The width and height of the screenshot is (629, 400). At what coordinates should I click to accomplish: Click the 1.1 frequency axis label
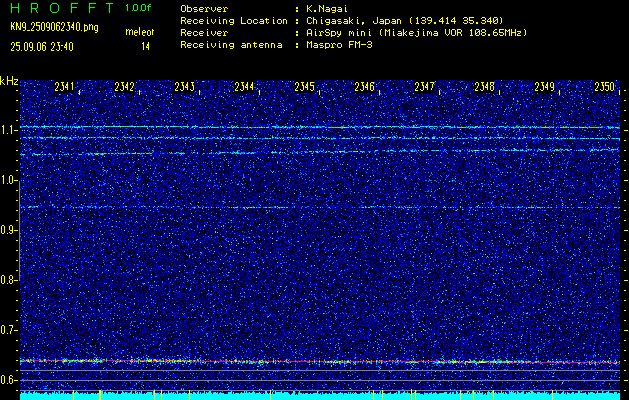coord(9,130)
